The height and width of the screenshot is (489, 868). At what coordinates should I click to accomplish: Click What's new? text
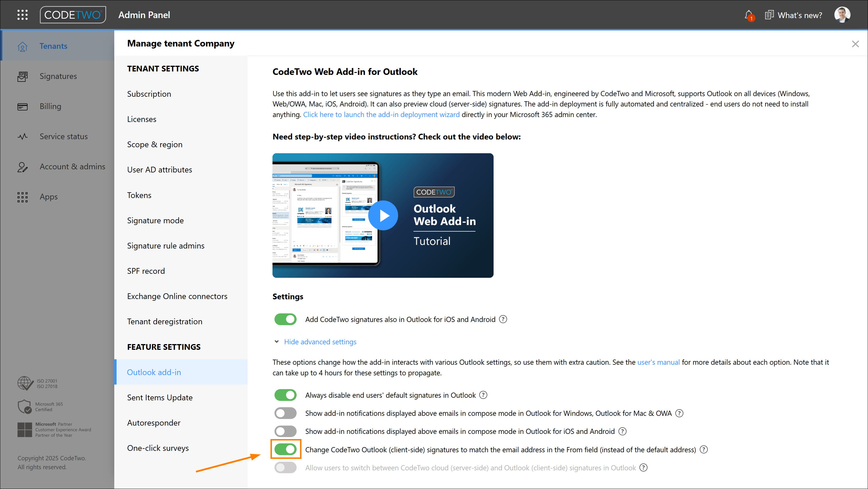(x=800, y=15)
